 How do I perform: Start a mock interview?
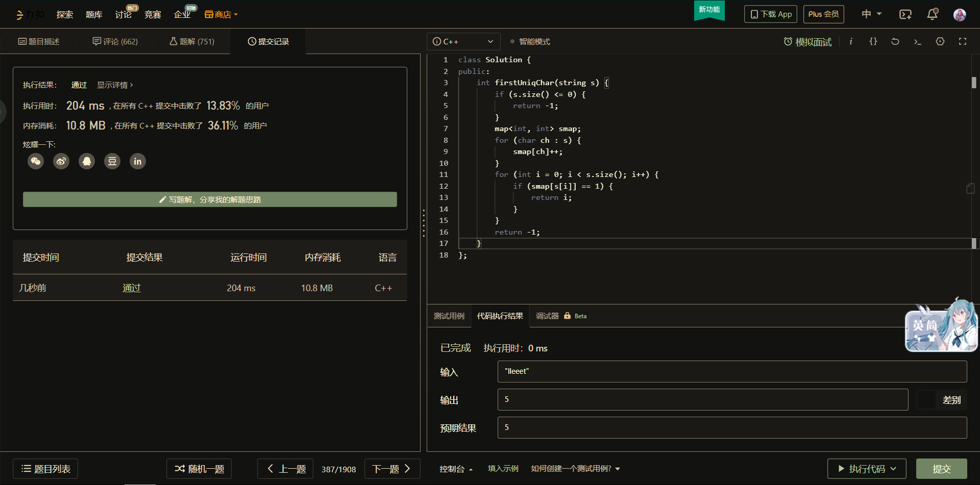tap(807, 42)
